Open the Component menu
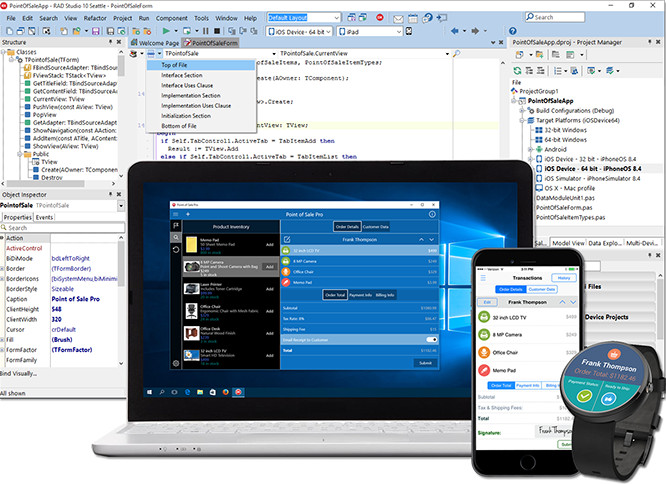Viewport: 666px width, 484px height. [171, 18]
